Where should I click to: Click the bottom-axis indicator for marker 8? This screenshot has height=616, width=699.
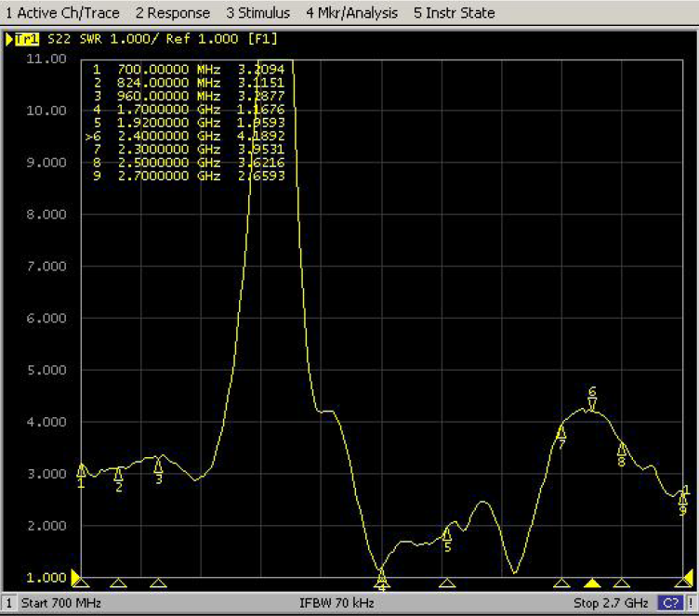pos(622,583)
